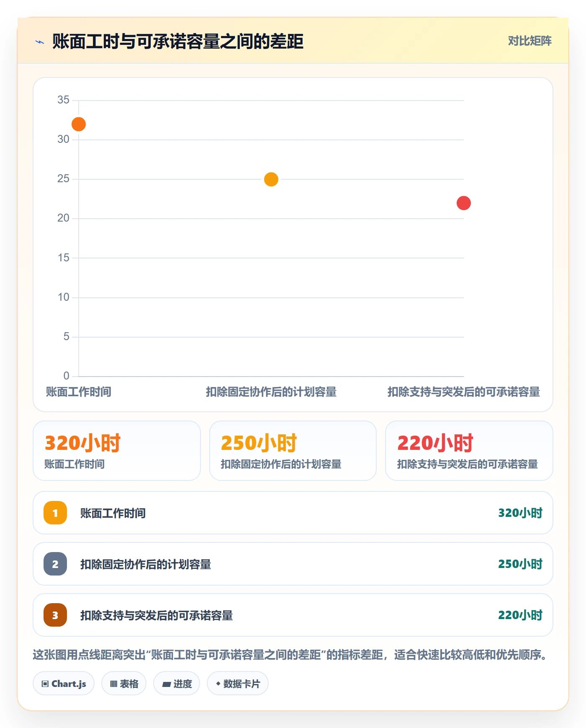Viewport: 586px width, 728px height.
Task: Click the progress bar icon in 进度 tag
Action: click(x=167, y=684)
